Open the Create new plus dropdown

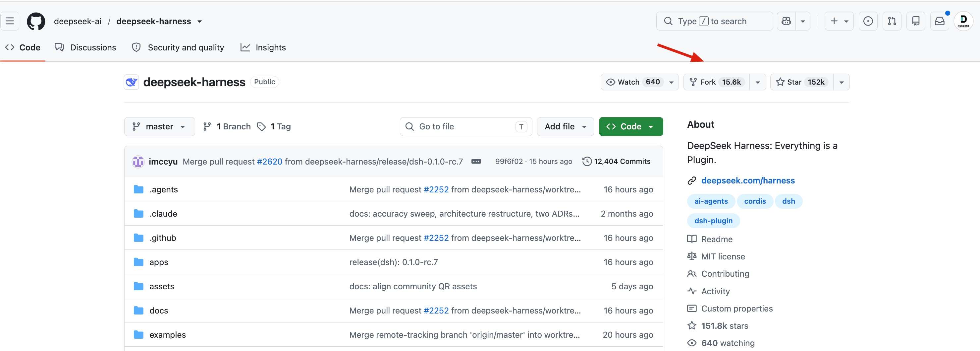coord(839,21)
